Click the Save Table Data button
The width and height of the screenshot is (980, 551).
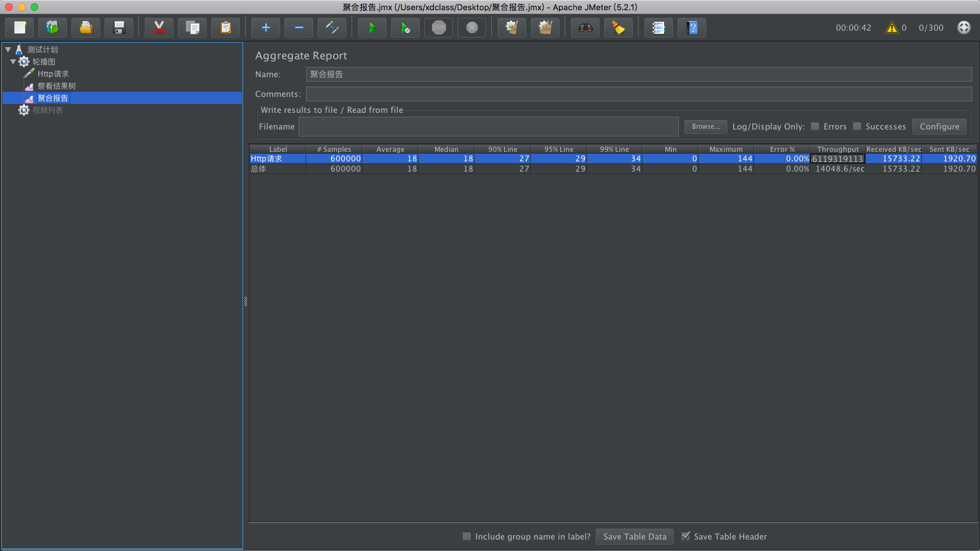[635, 536]
